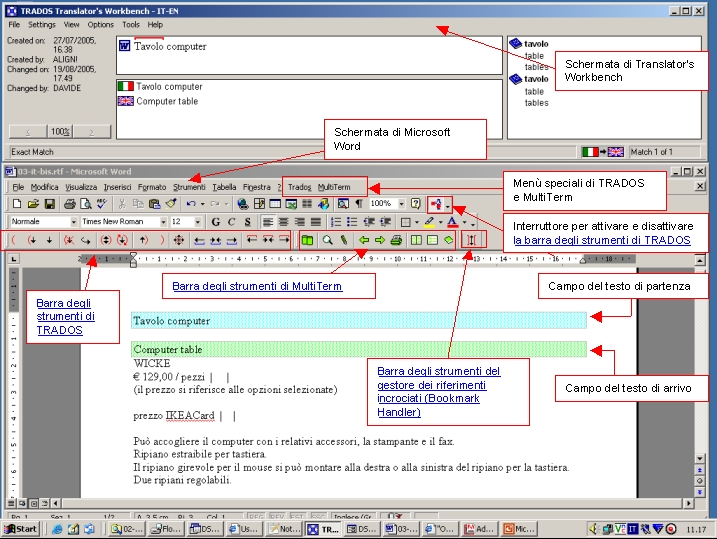Open the Strumenti menu in Word
This screenshot has width=717, height=539.
[189, 187]
